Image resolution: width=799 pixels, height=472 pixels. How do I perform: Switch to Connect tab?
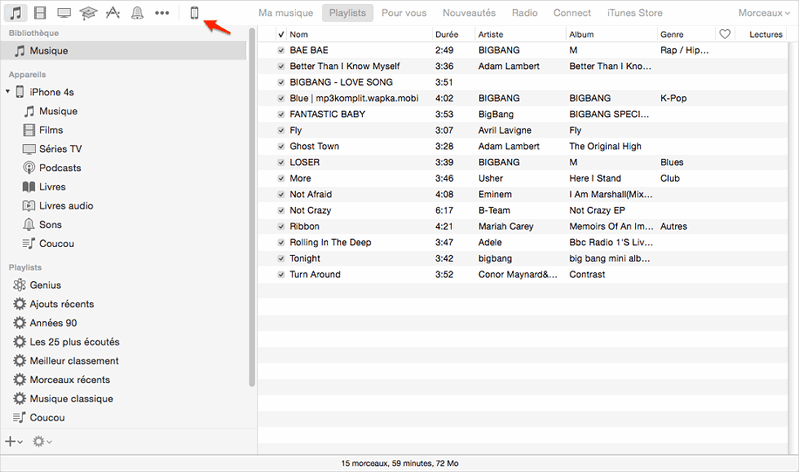pos(572,13)
